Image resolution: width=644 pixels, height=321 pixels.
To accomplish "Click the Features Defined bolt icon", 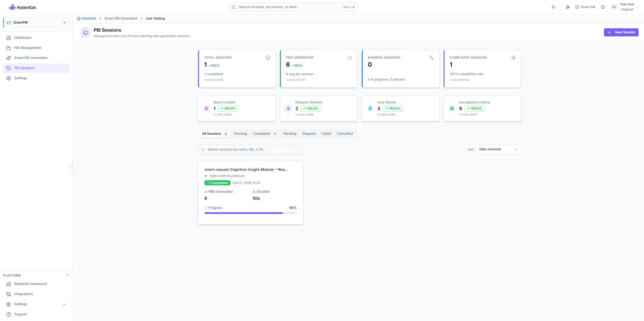I will 288,108.
